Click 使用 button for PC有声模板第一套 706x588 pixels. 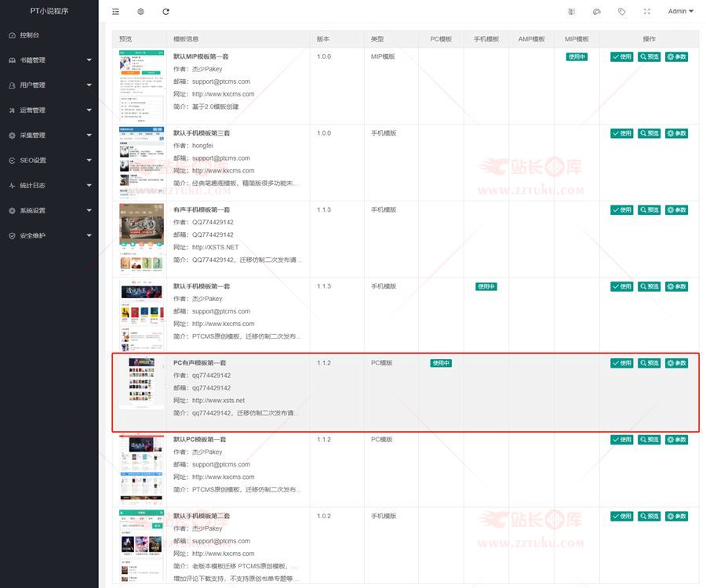coord(622,363)
